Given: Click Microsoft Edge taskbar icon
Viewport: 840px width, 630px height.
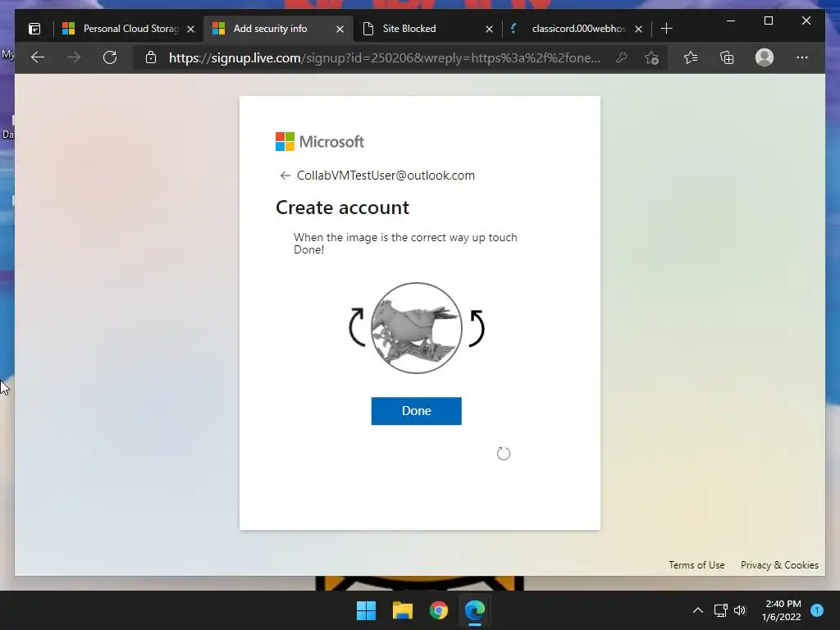Looking at the screenshot, I should click(475, 610).
